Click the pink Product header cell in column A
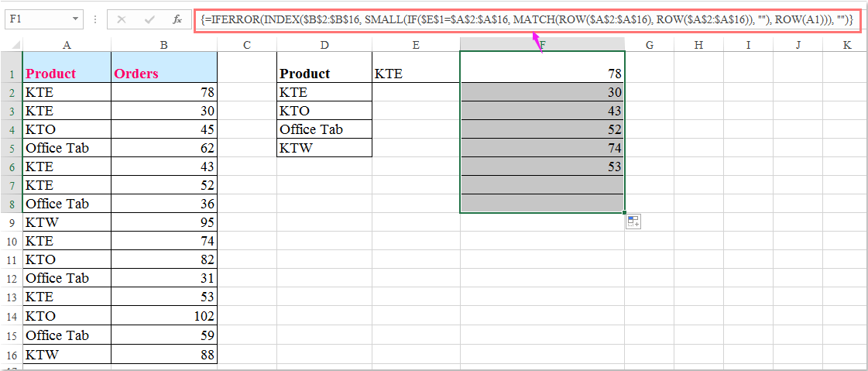Screen dimensions: 868x371 click(67, 74)
